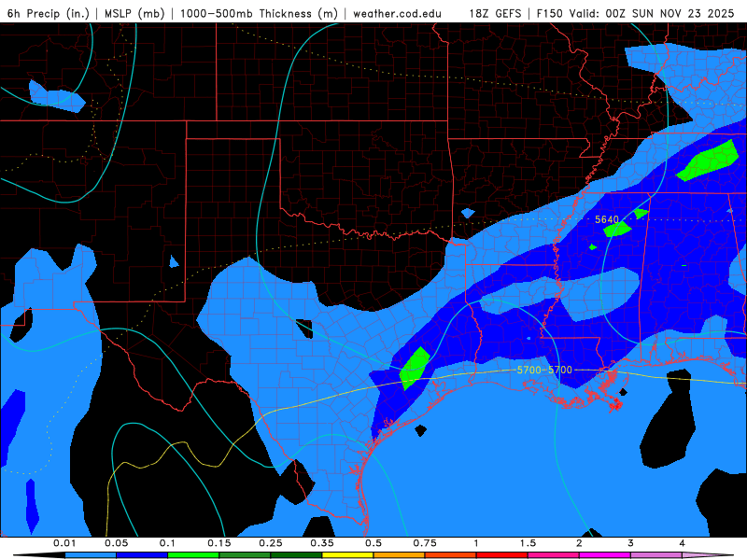This screenshot has width=747, height=560.
Task: Select the medium green 0.15–0.25 legend swatch
Action: pyautogui.click(x=245, y=555)
